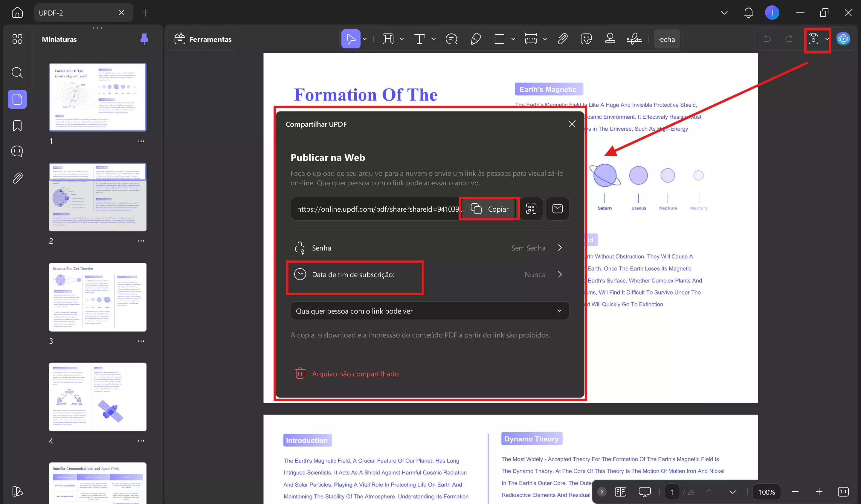Open the Senha password setting
The height and width of the screenshot is (504, 861).
[x=430, y=248]
